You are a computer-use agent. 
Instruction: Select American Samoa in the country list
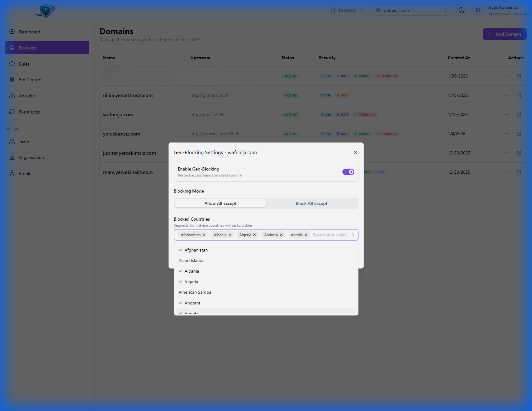click(x=266, y=292)
